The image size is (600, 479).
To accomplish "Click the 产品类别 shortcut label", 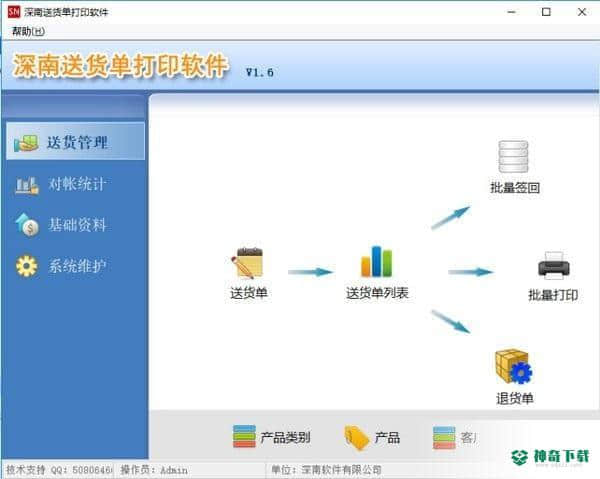I will 285,438.
